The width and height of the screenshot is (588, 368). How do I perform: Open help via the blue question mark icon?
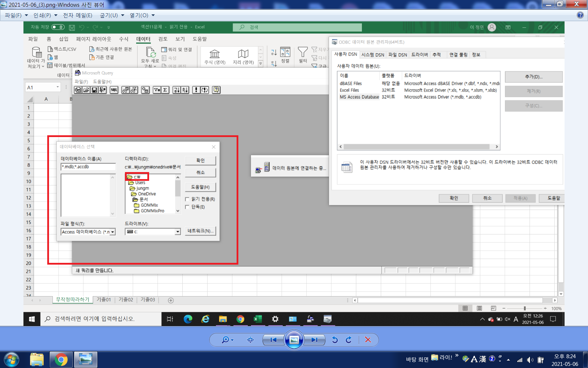580,15
